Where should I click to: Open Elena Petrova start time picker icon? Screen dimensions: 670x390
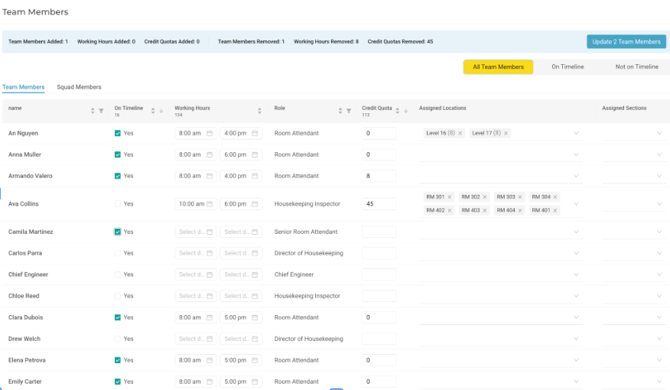[x=209, y=360]
